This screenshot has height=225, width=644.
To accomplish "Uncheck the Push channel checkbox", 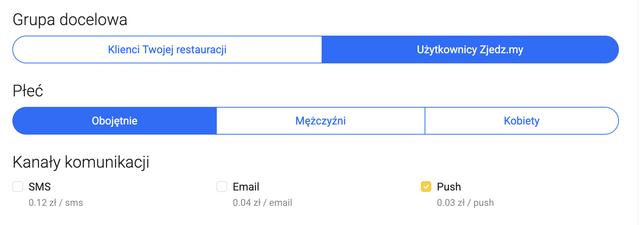I will 426,186.
